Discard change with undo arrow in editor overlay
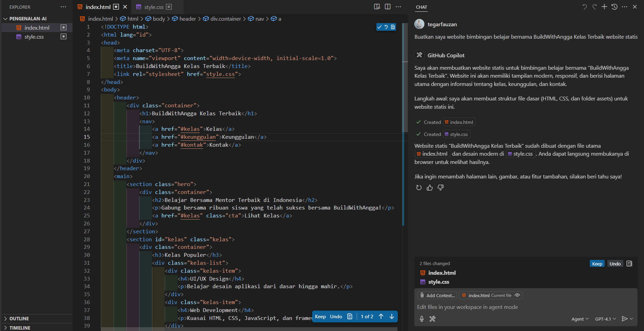Image resolution: width=644 pixels, height=331 pixels. tap(386, 27)
